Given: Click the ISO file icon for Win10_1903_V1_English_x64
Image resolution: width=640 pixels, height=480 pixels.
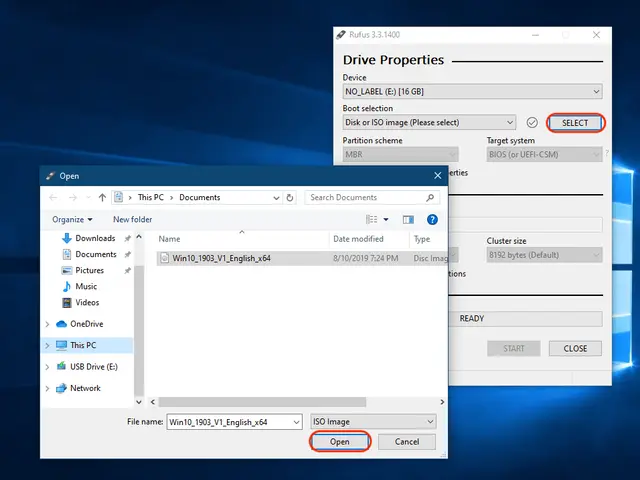Looking at the screenshot, I should pos(164,258).
